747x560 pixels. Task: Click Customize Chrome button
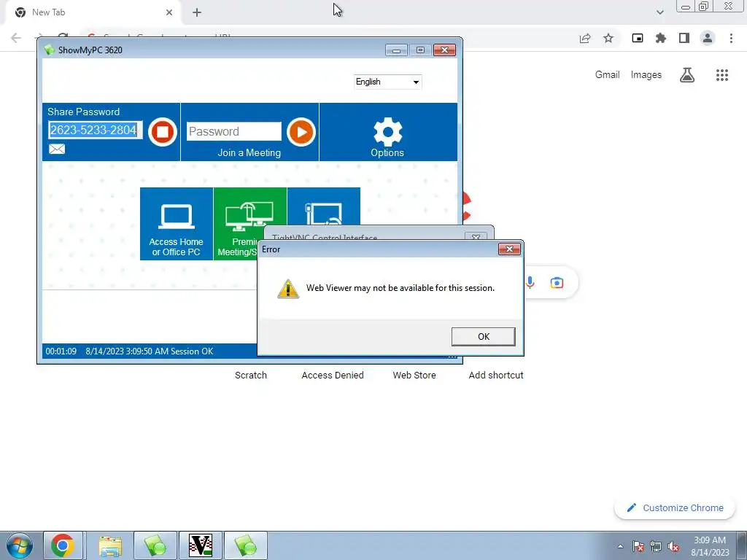click(x=675, y=508)
